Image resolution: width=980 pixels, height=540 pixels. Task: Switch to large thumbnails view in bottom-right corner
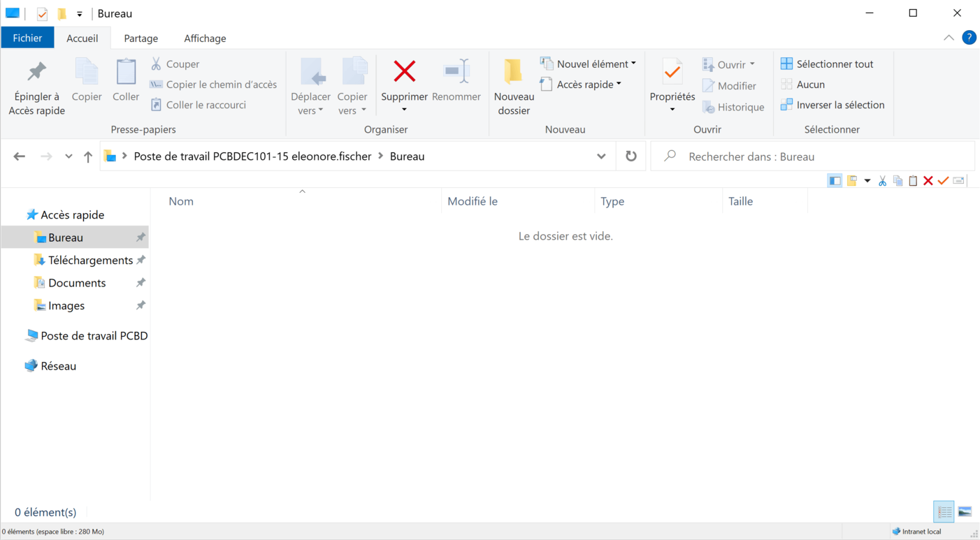tap(965, 512)
